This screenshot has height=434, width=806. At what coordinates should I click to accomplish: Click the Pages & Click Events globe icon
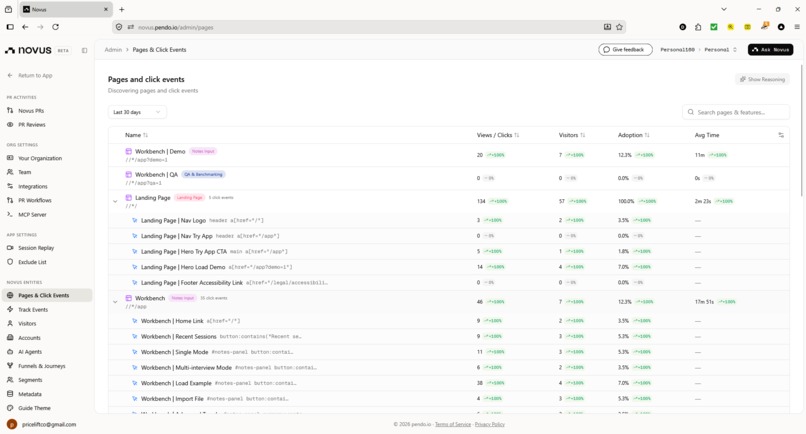coord(10,295)
